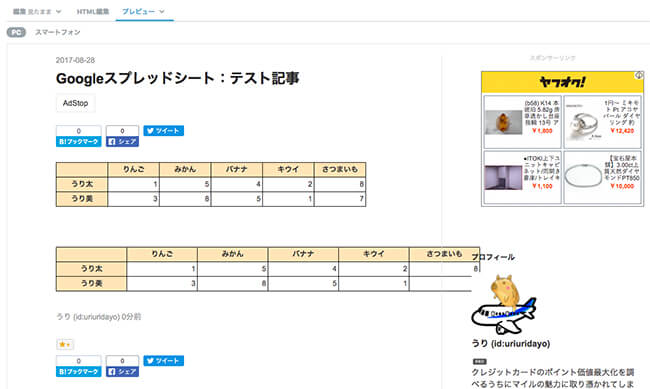This screenshot has height=389, width=650.
Task: Click うり美 row label in narrower table
Action: [x=82, y=199]
